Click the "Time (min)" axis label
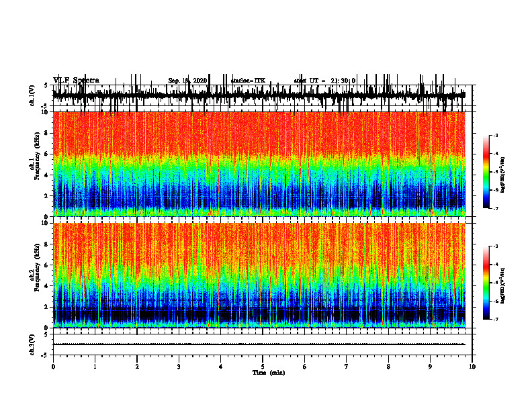532x411 pixels. coord(269,373)
